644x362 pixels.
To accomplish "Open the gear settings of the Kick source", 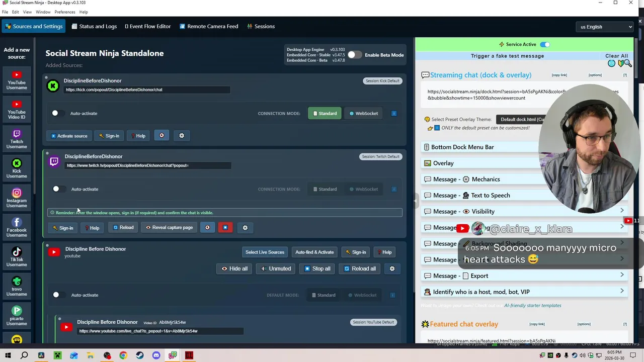I will pyautogui.click(x=182, y=135).
